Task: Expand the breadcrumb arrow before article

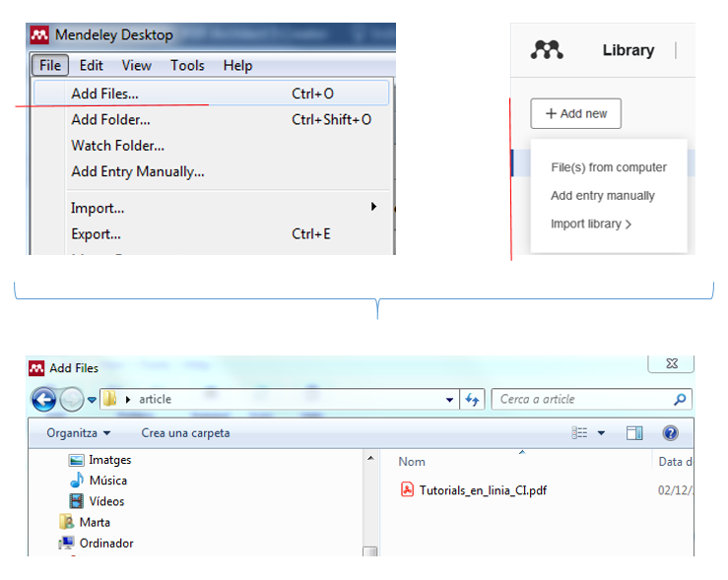Action: click(128, 400)
